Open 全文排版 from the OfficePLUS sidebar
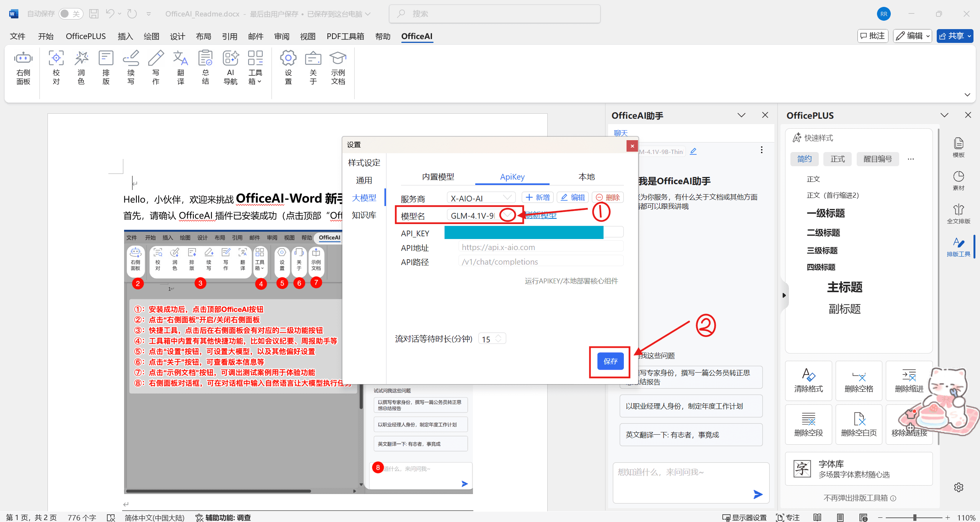The width and height of the screenshot is (980, 522). pos(958,214)
